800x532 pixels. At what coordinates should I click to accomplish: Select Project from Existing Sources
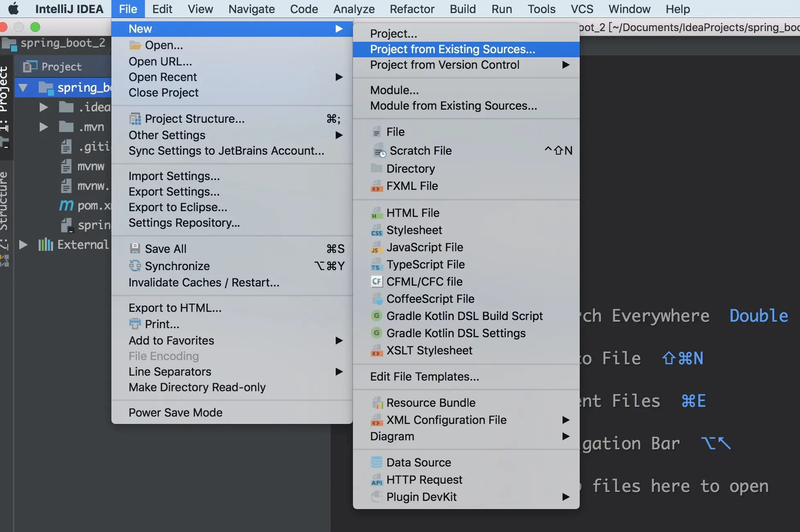pos(452,49)
